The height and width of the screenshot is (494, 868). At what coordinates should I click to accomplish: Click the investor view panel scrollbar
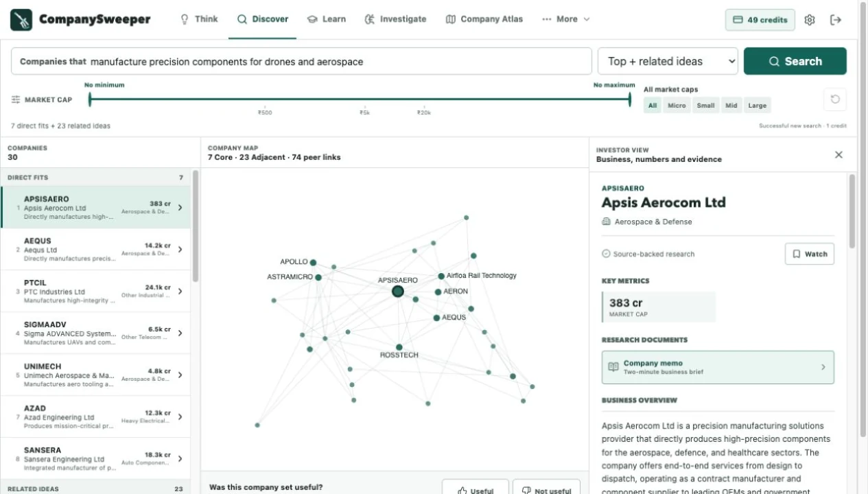pos(852,211)
